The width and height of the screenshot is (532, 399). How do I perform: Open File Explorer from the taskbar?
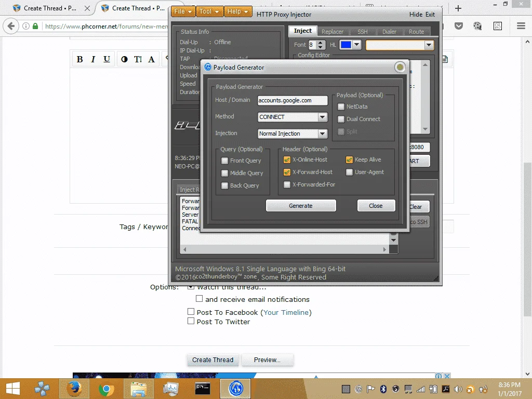click(x=139, y=389)
